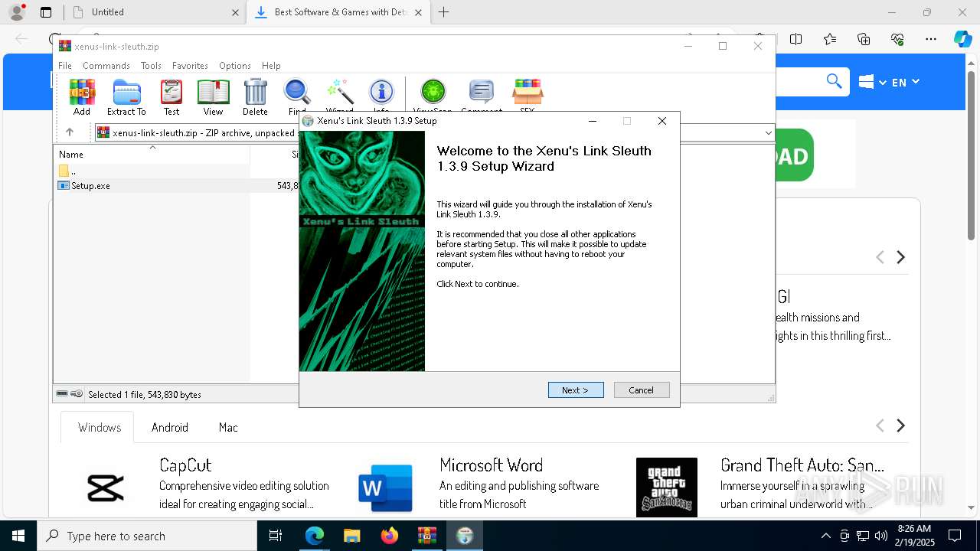Open the Edge settings and more menu

coord(931,39)
